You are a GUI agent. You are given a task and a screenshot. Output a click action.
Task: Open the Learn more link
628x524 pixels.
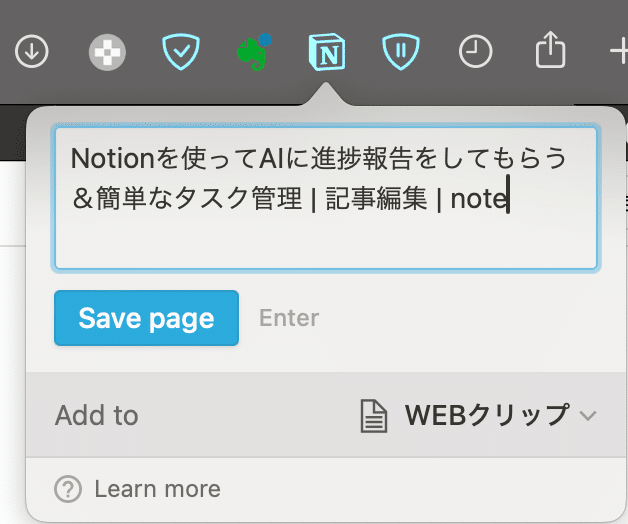pyautogui.click(x=157, y=489)
